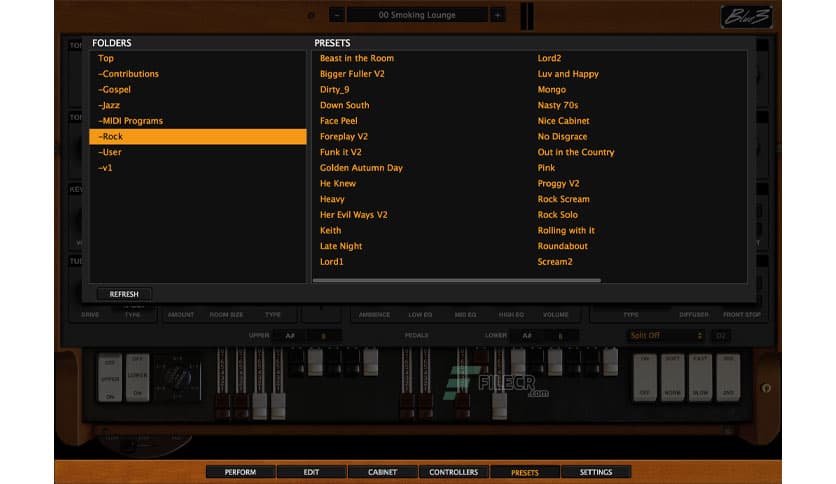Viewport: 836px width, 484px height.
Task: Turn the vibrato chorus rotary knob
Action: pos(178,377)
